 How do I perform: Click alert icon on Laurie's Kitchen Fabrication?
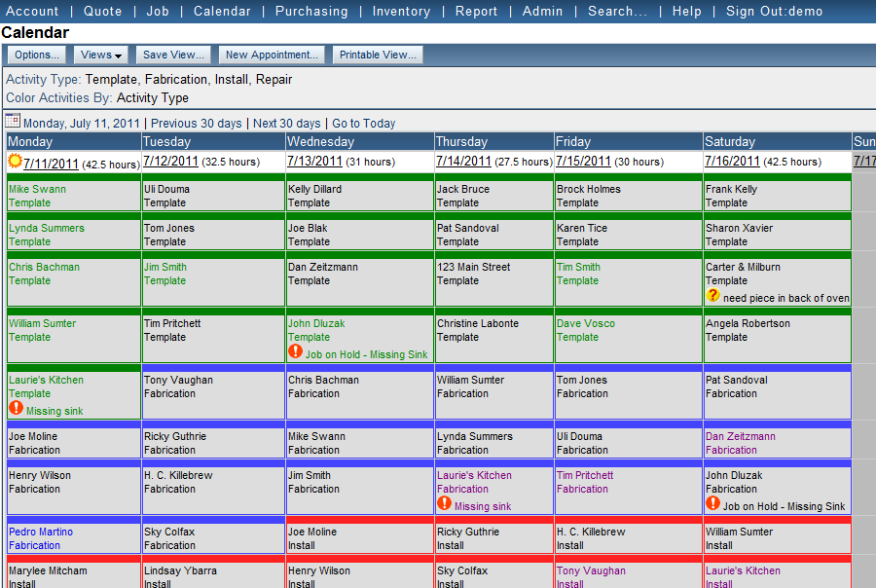[x=444, y=504]
